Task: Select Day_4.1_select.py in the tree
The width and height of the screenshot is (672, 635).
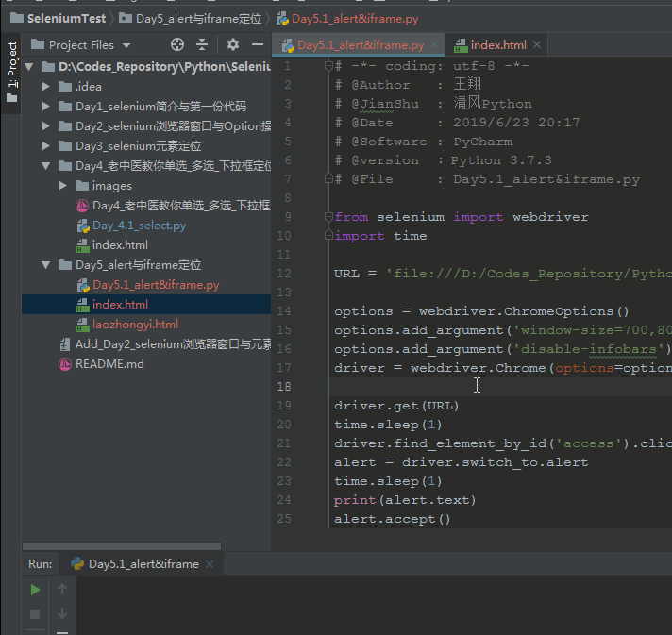Action: tap(139, 226)
